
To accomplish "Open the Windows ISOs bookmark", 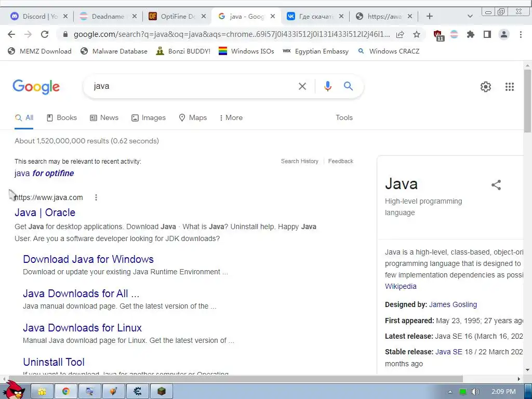I will click(x=246, y=51).
